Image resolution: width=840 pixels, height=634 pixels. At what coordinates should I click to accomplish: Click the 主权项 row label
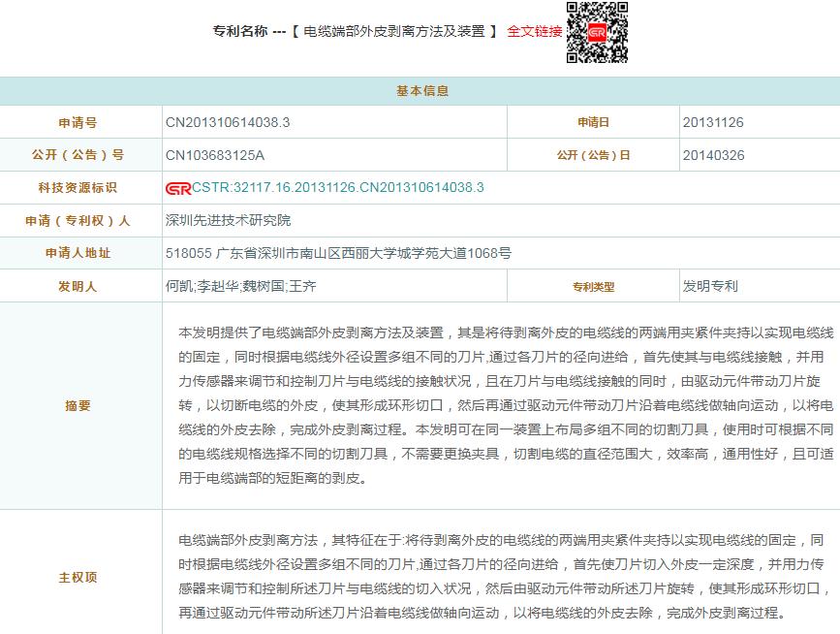point(78,578)
